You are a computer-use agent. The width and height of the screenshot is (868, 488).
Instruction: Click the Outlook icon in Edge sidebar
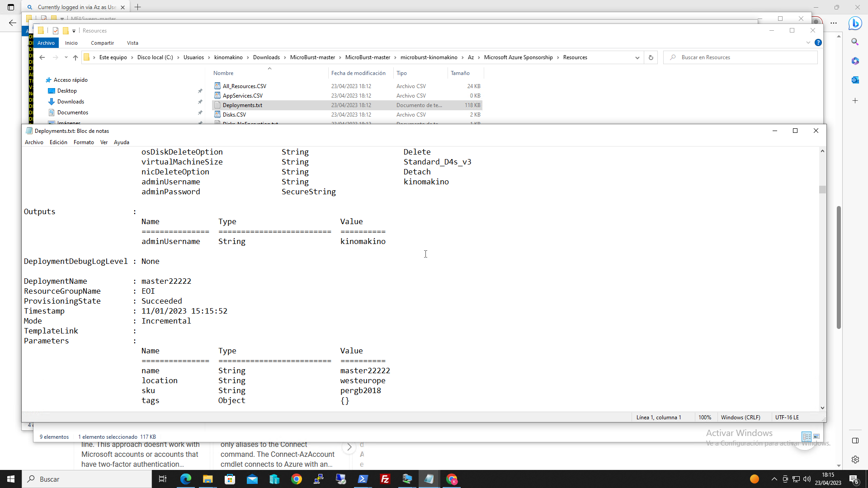tap(855, 80)
